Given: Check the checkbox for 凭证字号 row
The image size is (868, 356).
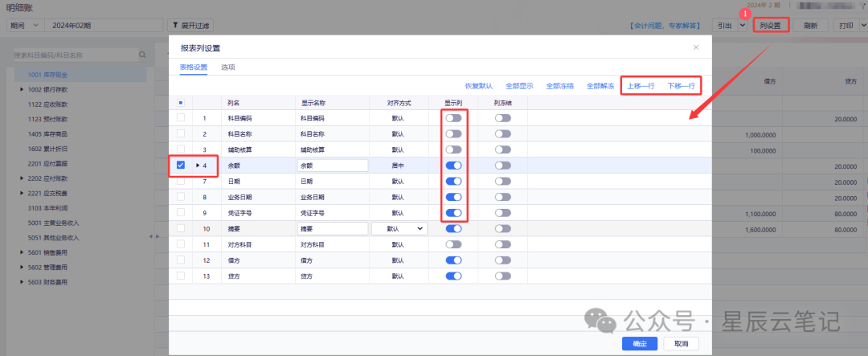Looking at the screenshot, I should point(181,213).
